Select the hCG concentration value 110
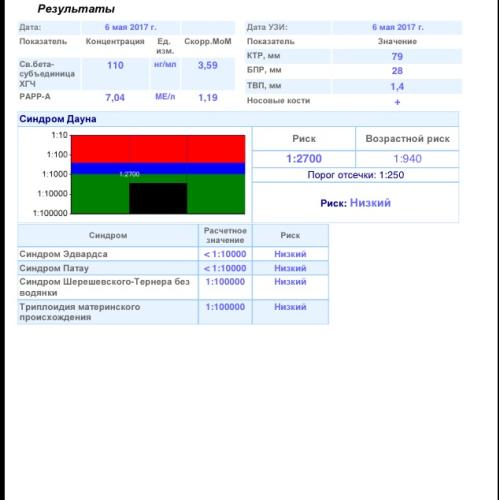 point(115,65)
